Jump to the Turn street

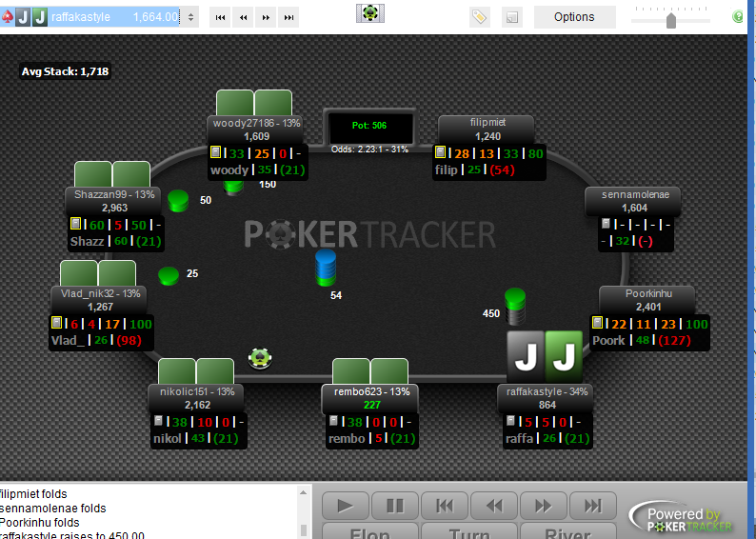tap(469, 530)
